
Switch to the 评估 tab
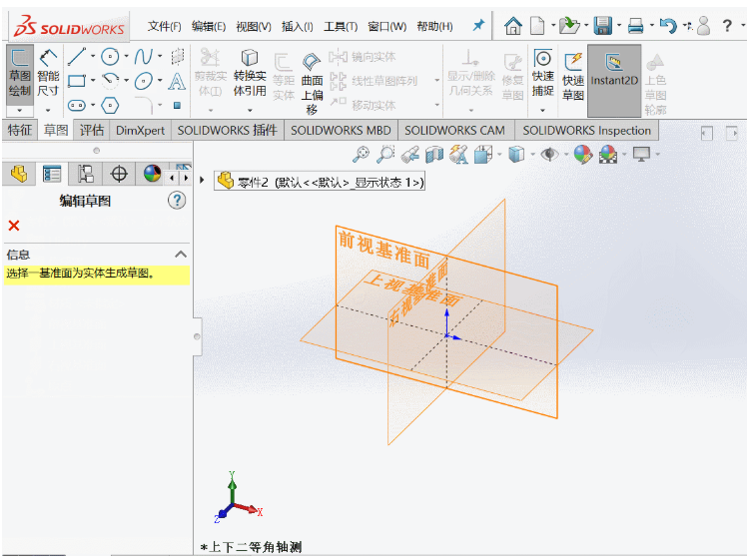[91, 130]
